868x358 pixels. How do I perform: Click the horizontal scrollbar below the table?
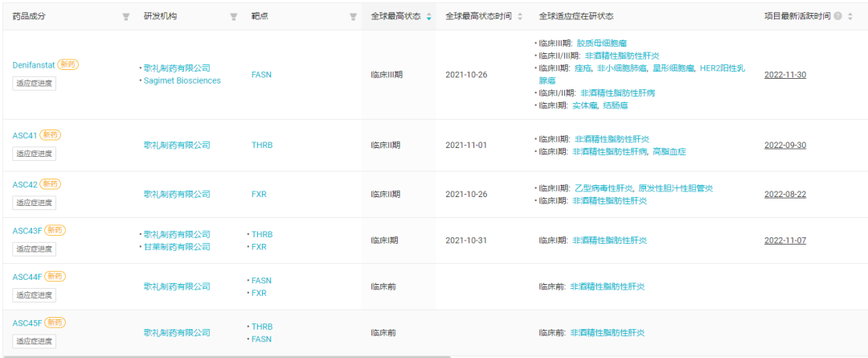(227, 356)
